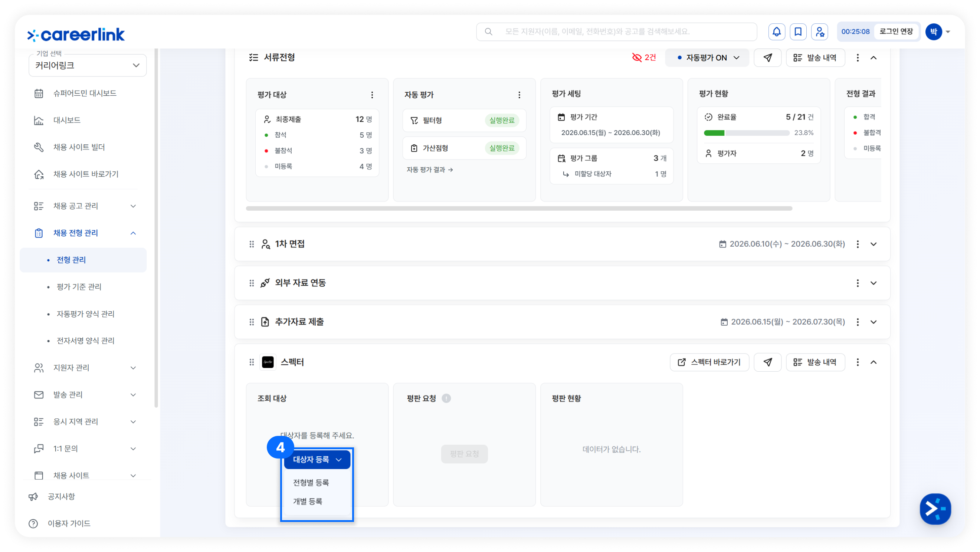Viewport: 980px width, 552px height.
Task: Click the drag handle of 추가자료 제출
Action: tap(252, 322)
